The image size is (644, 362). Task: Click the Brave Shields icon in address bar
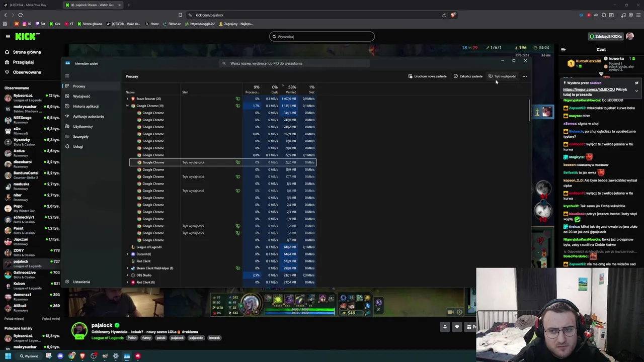coord(453,15)
